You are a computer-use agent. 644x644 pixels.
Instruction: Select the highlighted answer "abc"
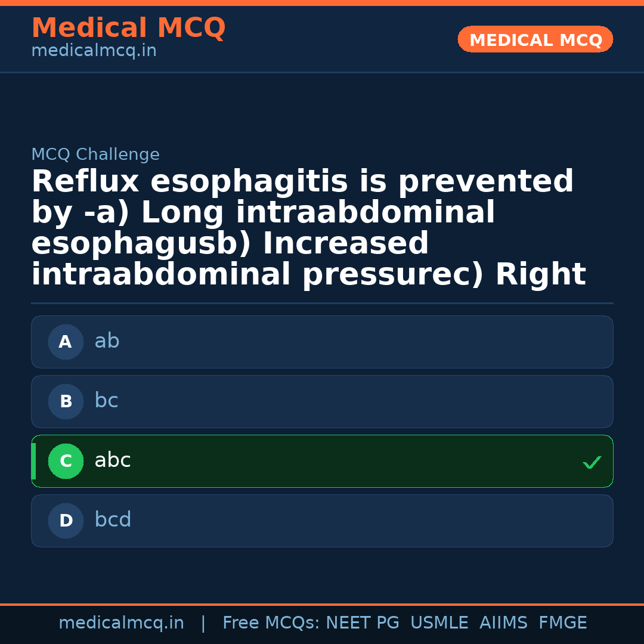tap(112, 460)
